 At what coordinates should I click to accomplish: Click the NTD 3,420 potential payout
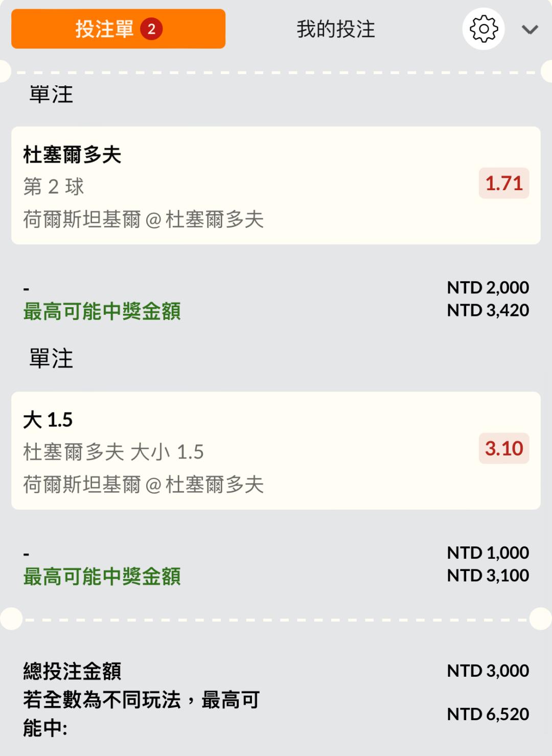(x=488, y=310)
